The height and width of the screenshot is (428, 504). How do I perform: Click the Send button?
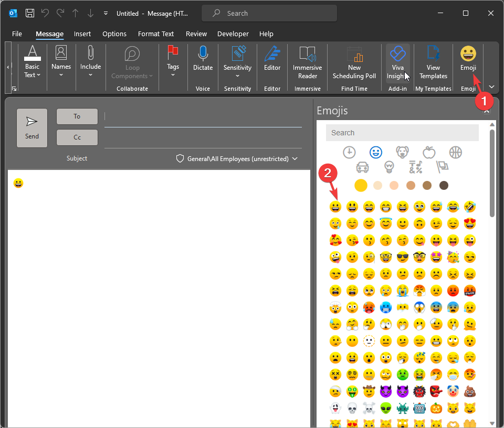(x=32, y=128)
